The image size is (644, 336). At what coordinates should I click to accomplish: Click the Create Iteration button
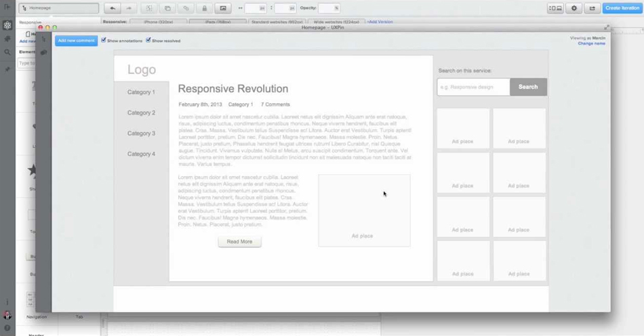pos(622,8)
